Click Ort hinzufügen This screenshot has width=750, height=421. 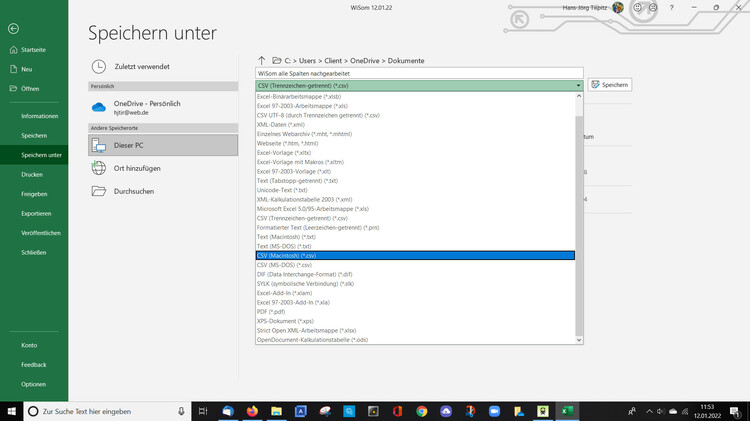tap(163, 168)
